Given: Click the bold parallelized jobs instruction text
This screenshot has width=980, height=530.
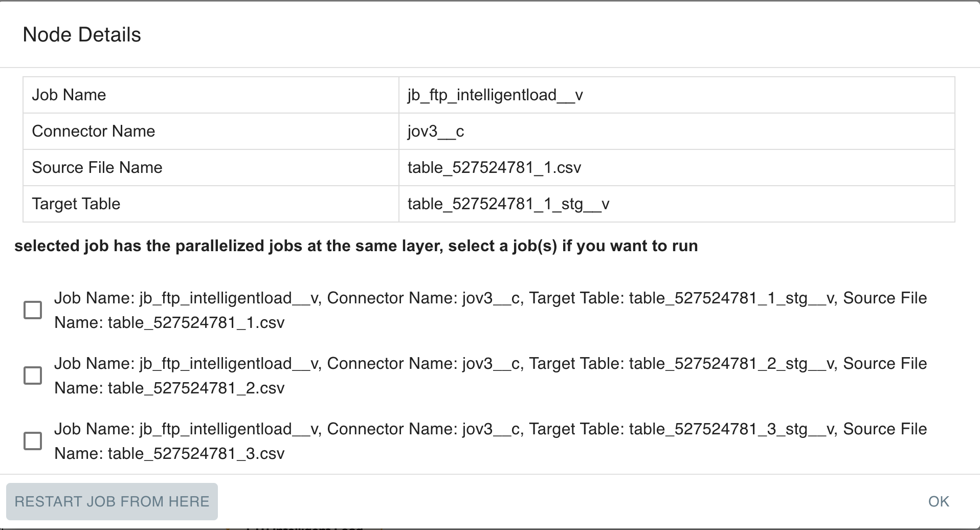Looking at the screenshot, I should click(356, 246).
